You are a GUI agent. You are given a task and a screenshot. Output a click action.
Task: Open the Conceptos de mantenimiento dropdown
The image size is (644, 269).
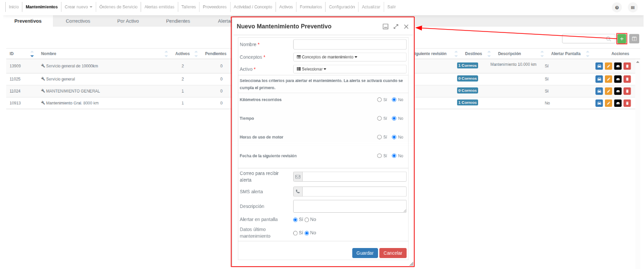pyautogui.click(x=350, y=57)
